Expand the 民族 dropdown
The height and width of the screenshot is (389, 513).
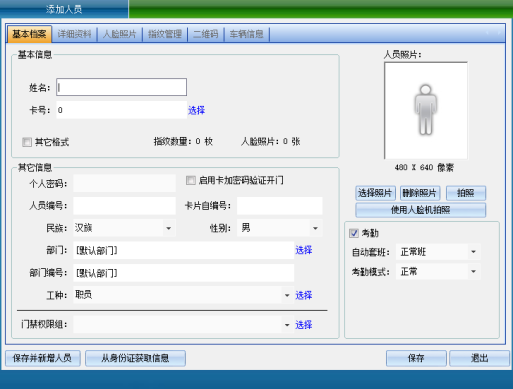[x=169, y=228]
